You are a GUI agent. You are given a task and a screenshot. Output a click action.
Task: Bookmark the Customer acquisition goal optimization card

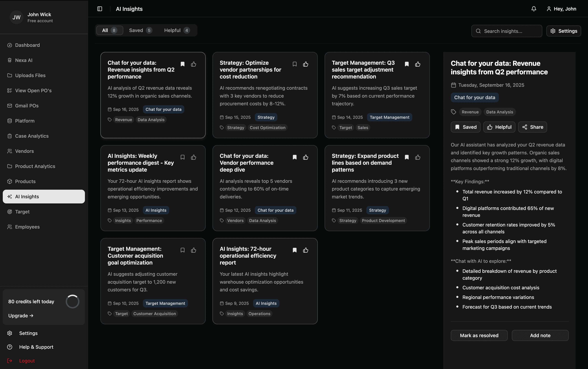[x=183, y=250]
